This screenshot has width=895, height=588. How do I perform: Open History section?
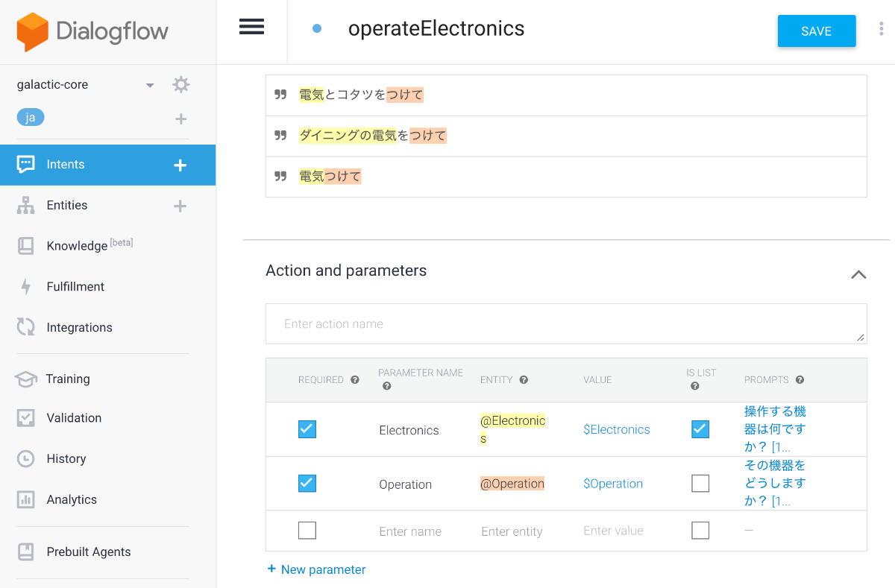66,458
